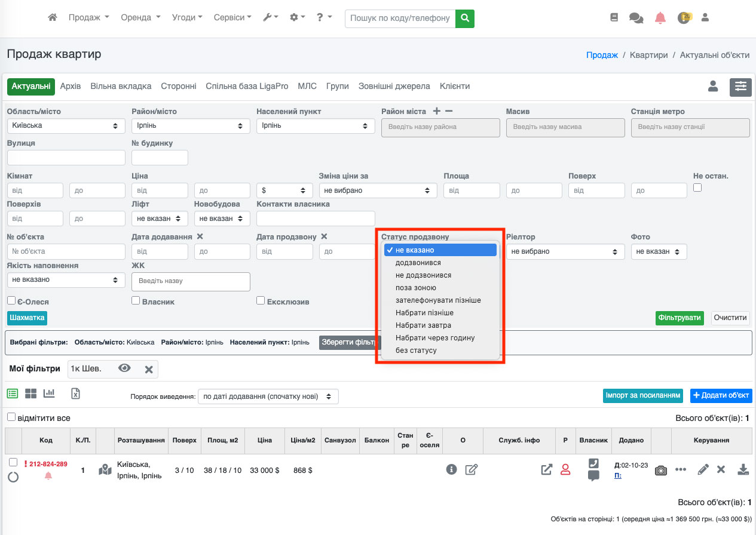Enable the Ексклюзив checkbox
756x535 pixels.
261,301
